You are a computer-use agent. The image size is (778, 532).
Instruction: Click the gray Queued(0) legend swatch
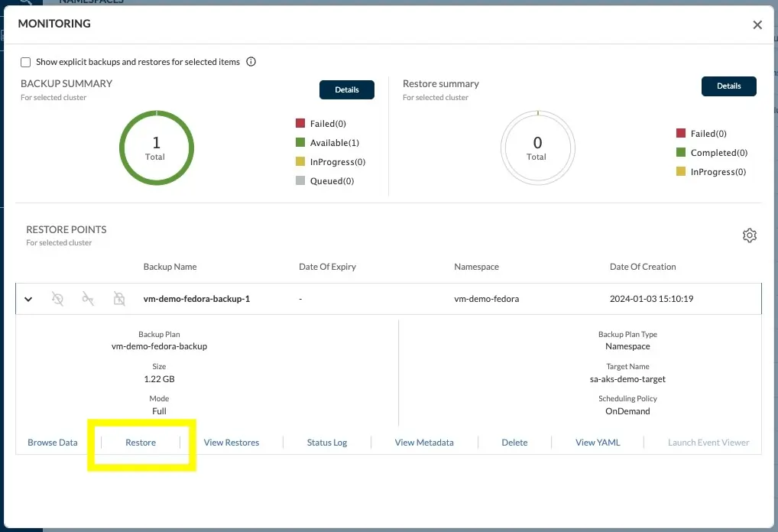pos(300,180)
